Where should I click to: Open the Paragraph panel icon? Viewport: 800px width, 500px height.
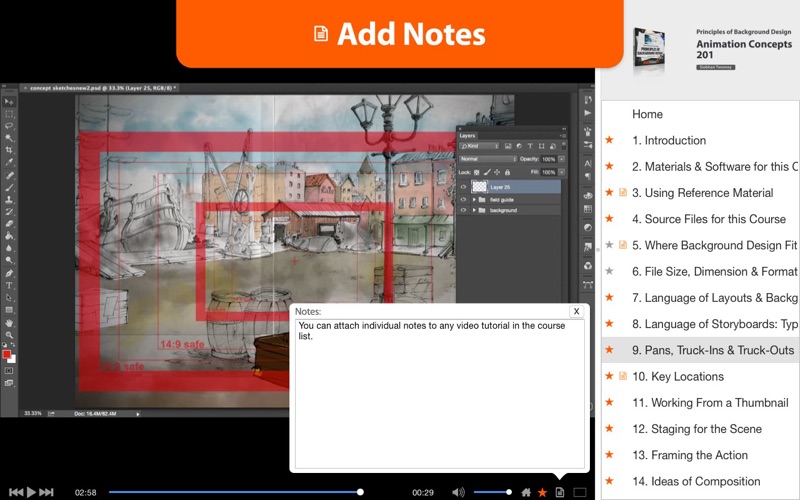(x=588, y=177)
